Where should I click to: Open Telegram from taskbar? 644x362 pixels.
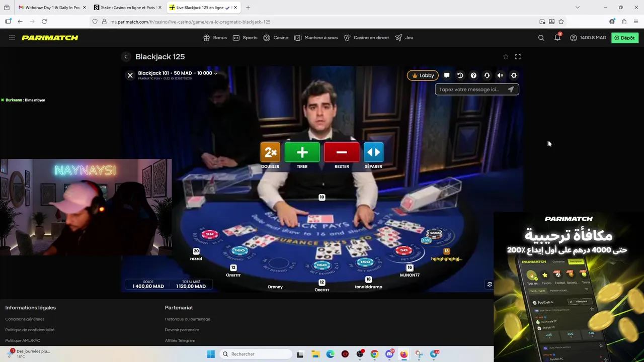point(434,354)
